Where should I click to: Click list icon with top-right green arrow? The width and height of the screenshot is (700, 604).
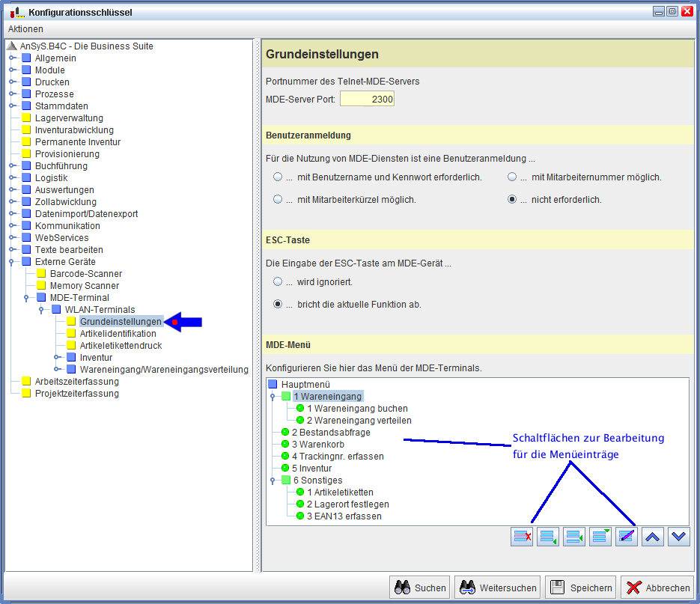(x=600, y=537)
